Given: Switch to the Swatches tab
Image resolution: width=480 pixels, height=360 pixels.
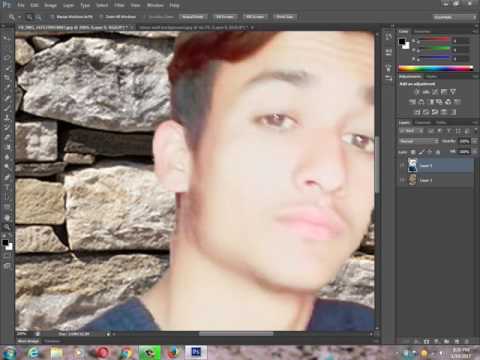Looking at the screenshot, I should [x=422, y=31].
